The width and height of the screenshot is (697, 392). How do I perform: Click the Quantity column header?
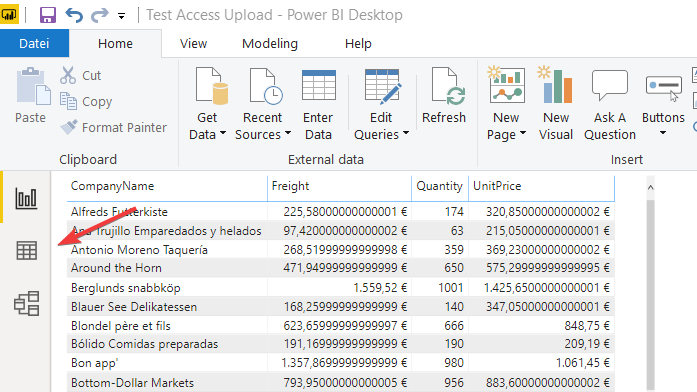(x=440, y=187)
